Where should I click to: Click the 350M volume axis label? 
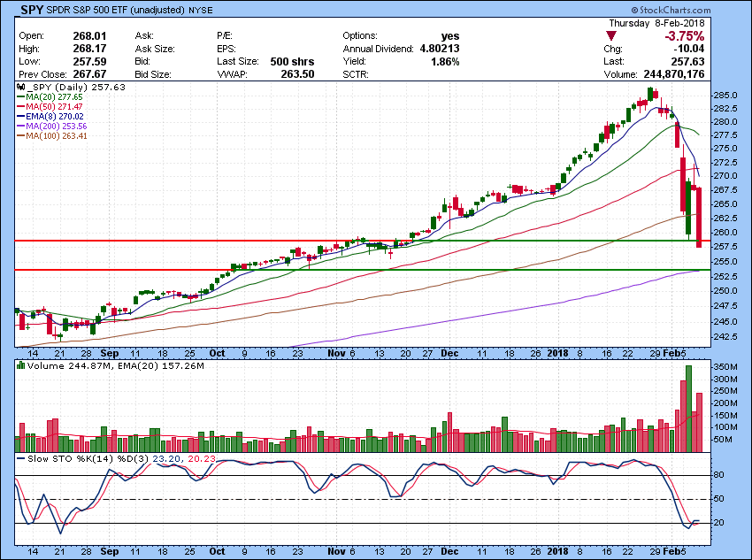point(727,367)
